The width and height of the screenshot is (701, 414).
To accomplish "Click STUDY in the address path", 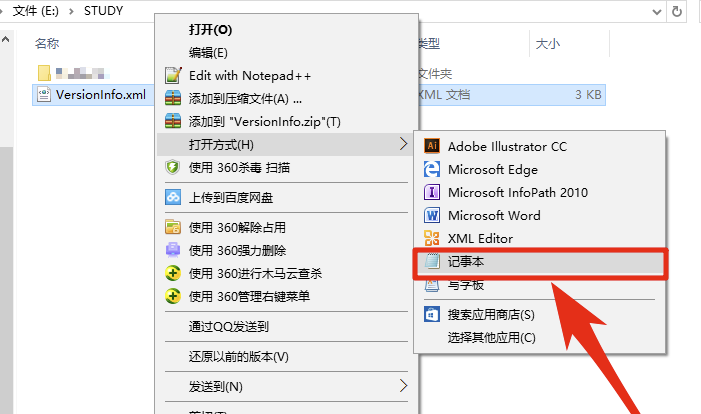I will click(103, 13).
